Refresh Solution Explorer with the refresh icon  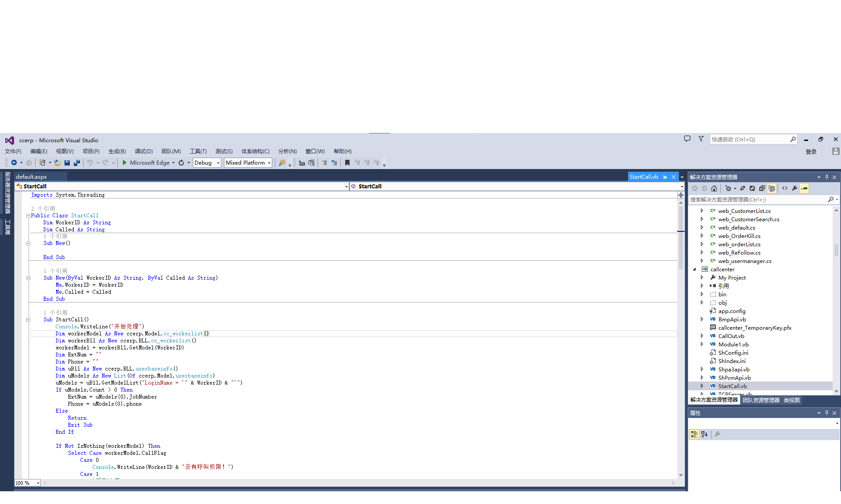coord(752,188)
